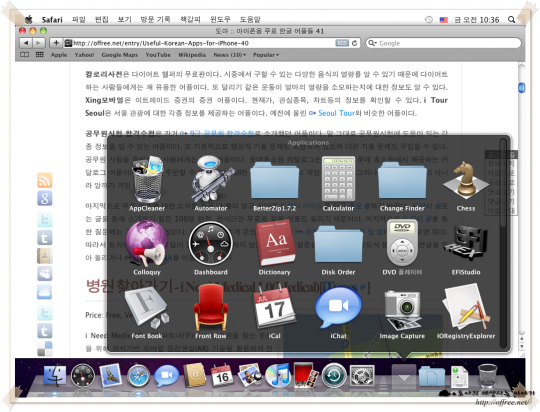Go forward with Safari's forward arrow
Screen dimensions: 540x412
39,43
